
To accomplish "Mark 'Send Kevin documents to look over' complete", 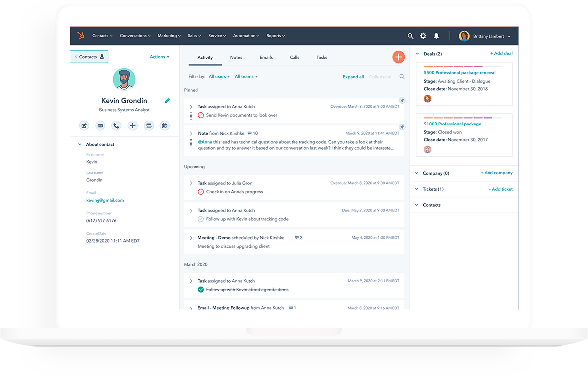I will point(201,115).
